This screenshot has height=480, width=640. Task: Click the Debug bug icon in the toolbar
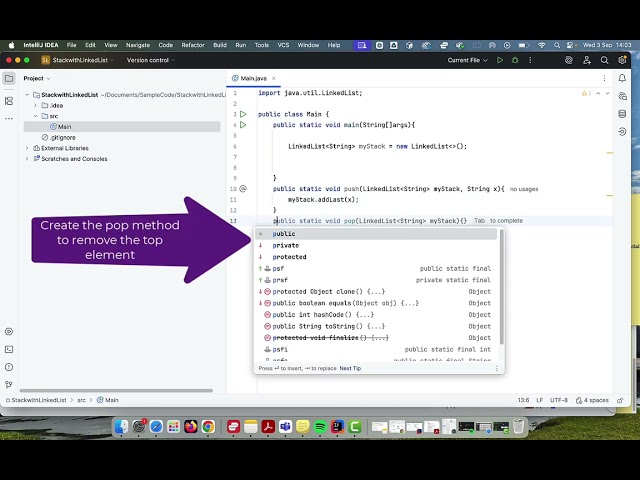coord(515,60)
